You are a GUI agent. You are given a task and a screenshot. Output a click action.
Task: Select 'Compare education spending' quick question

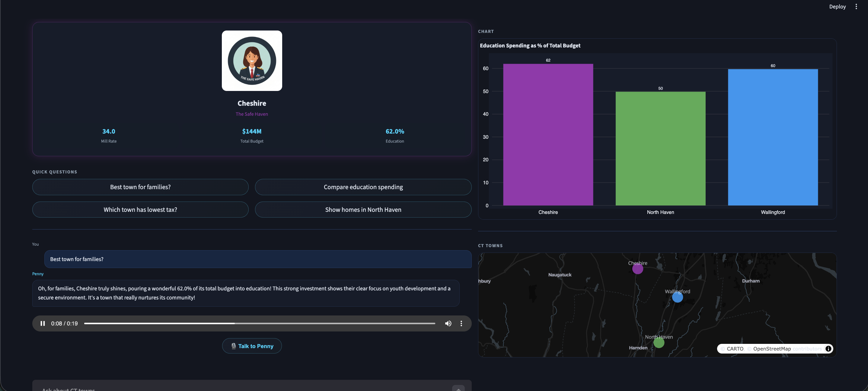(x=363, y=187)
